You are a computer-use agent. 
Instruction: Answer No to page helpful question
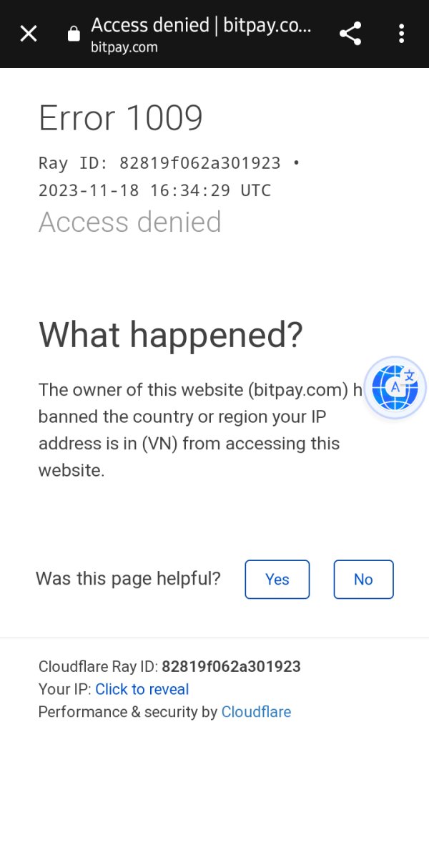(363, 579)
